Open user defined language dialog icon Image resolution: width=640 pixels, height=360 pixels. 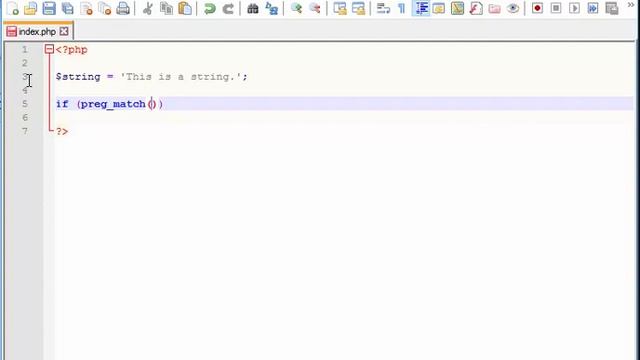(439, 8)
